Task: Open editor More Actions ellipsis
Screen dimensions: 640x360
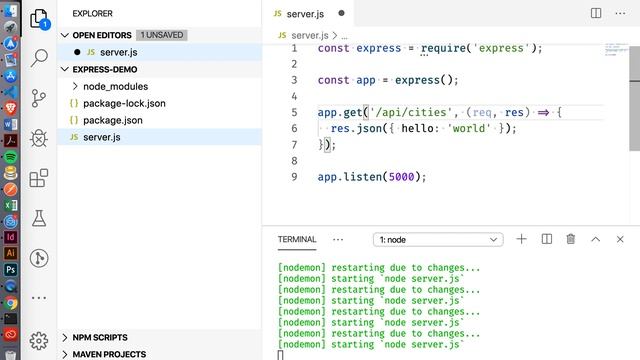Action: (x=620, y=13)
